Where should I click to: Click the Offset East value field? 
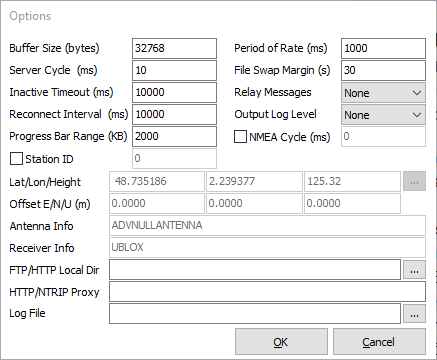point(157,203)
